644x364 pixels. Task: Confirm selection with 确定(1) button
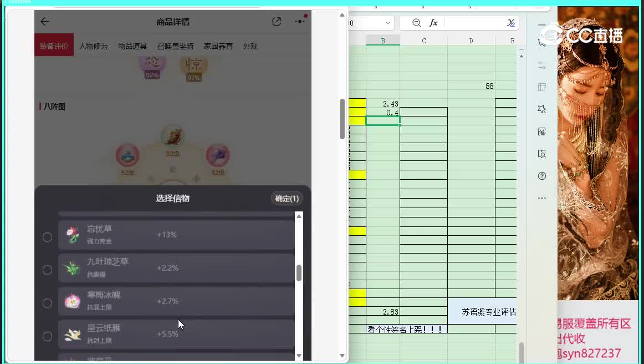(x=287, y=199)
